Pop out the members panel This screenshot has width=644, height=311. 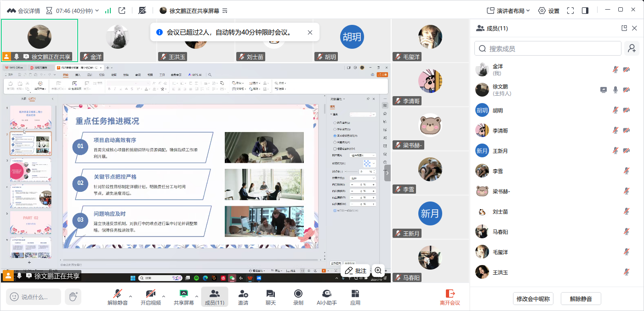click(x=624, y=28)
